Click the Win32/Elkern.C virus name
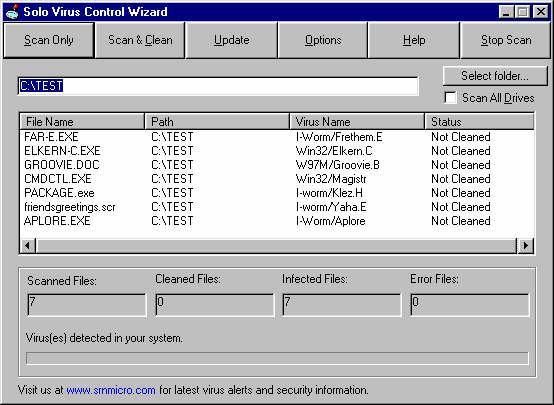Image resolution: width=554 pixels, height=405 pixels. coord(334,151)
